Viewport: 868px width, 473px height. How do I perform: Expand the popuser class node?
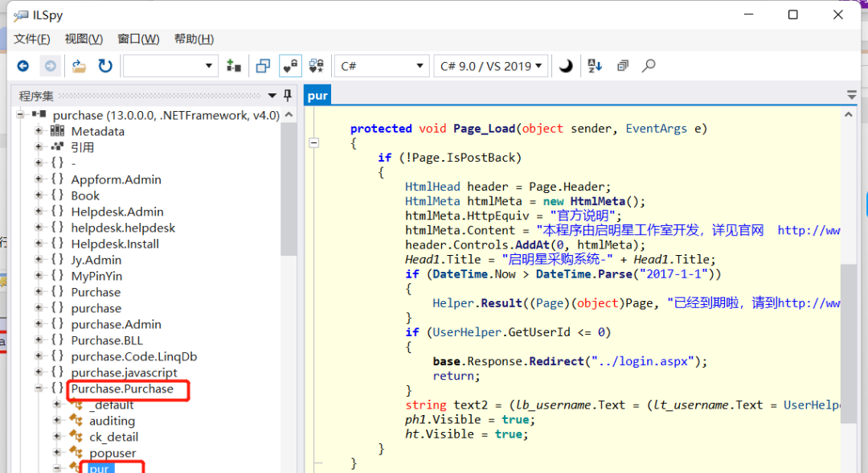(57, 452)
